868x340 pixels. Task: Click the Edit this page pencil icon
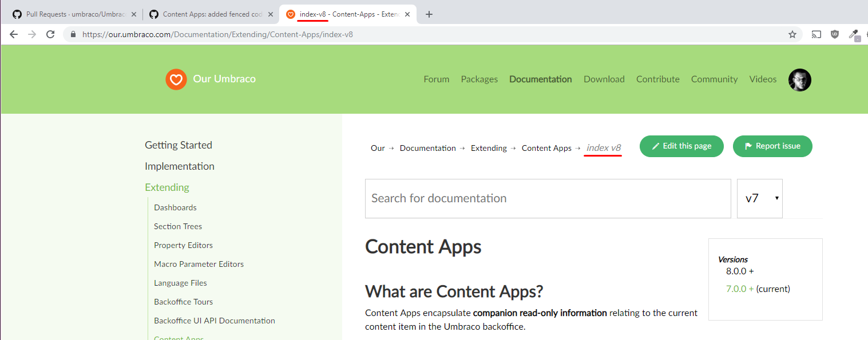tap(657, 146)
